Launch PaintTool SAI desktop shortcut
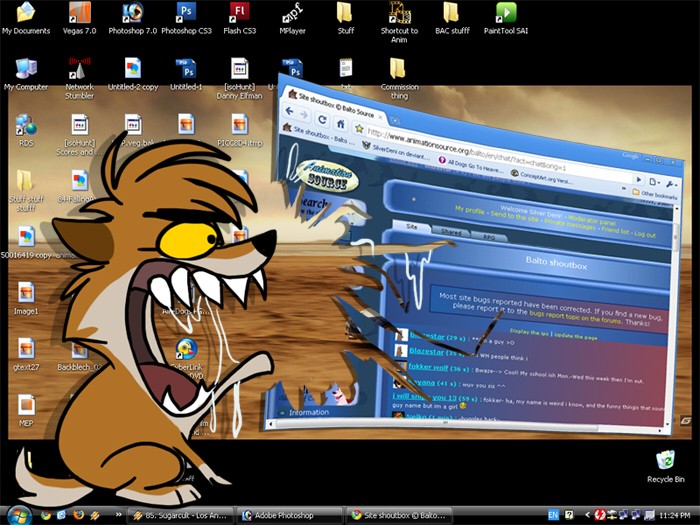This screenshot has height=525, width=700. (506, 18)
